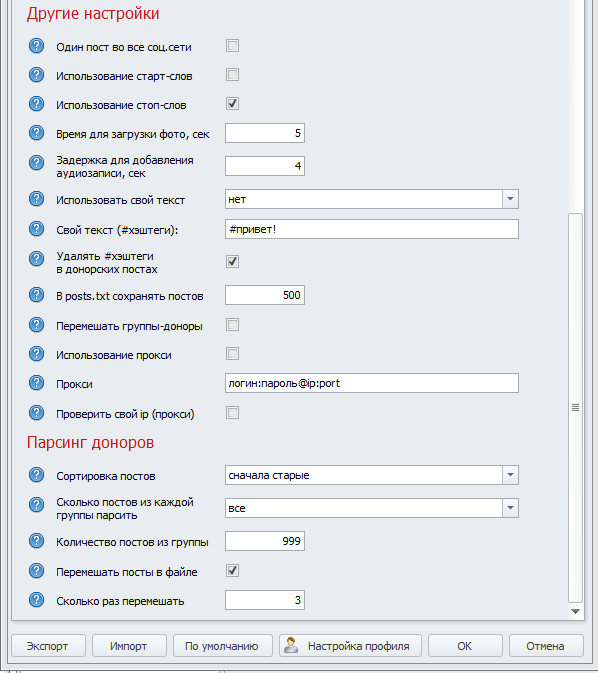Open help icon for 'Прокси' field
The image size is (598, 673).
point(36,383)
